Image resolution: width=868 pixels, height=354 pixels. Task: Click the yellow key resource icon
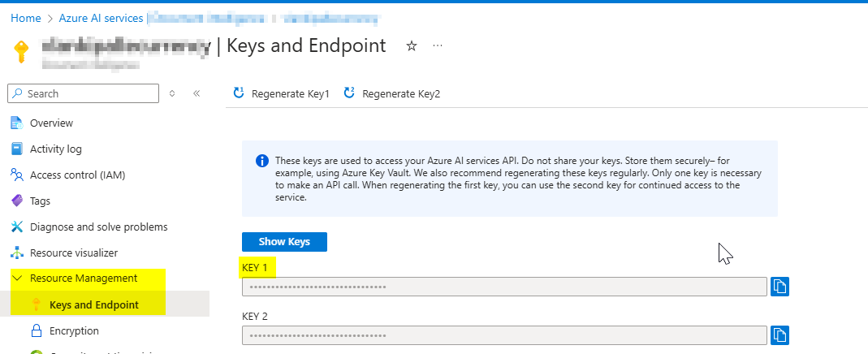coord(20,51)
